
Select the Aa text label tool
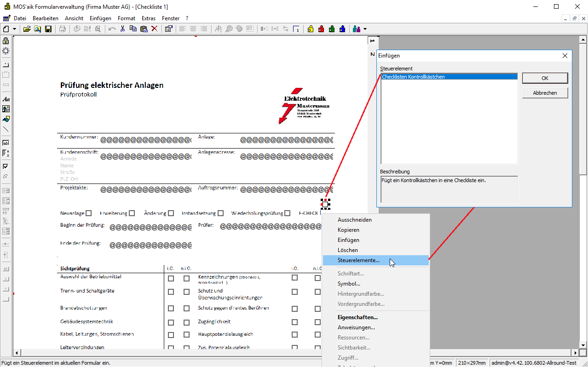click(6, 99)
